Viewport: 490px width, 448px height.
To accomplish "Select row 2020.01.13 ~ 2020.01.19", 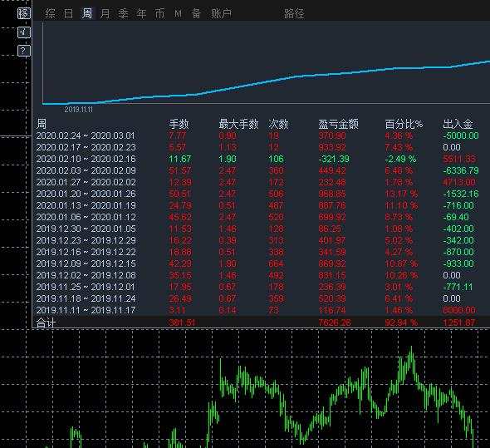I will point(261,205).
